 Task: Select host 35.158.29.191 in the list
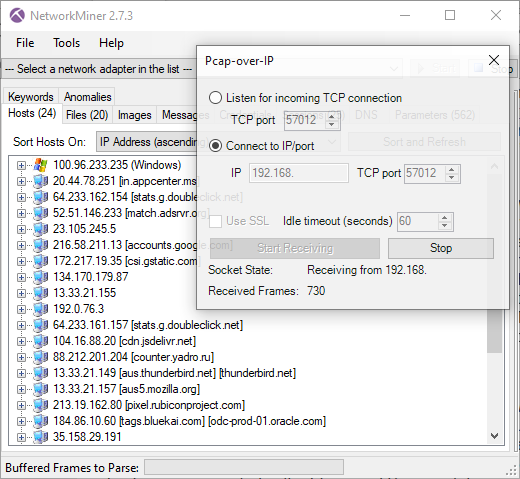tap(87, 437)
